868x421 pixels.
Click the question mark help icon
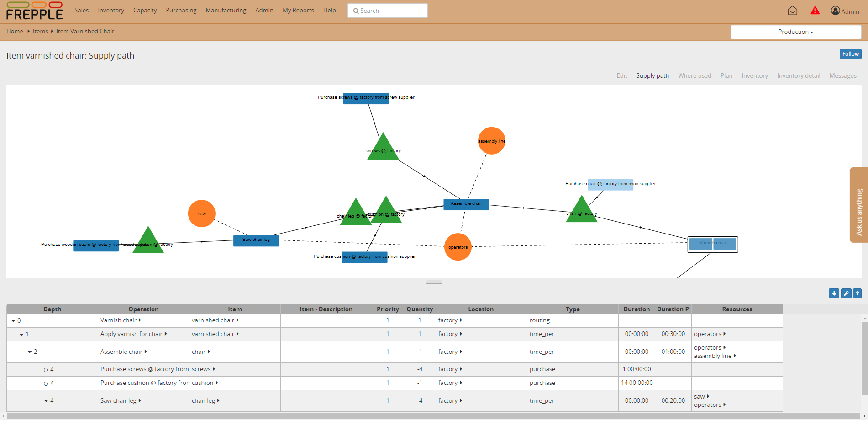[x=857, y=293]
